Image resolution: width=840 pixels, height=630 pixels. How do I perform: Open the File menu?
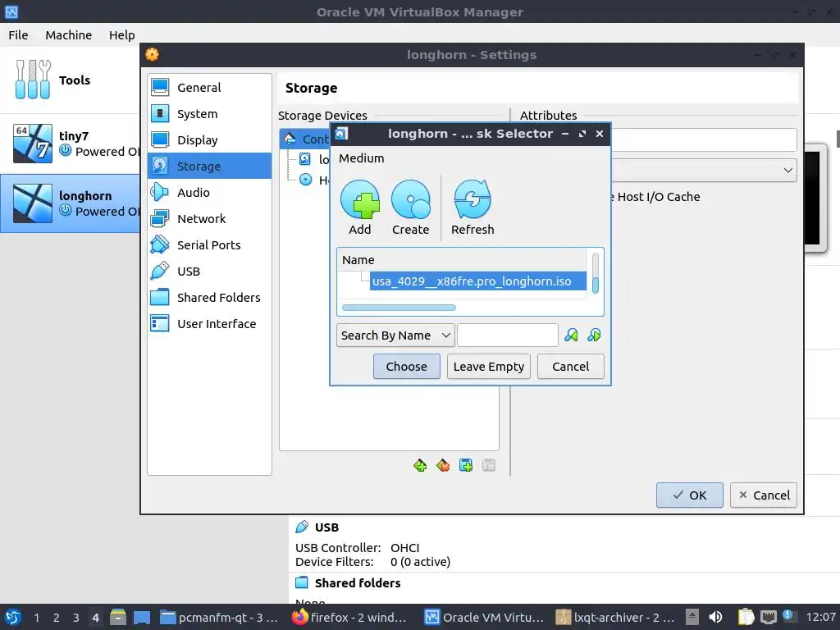click(x=18, y=34)
